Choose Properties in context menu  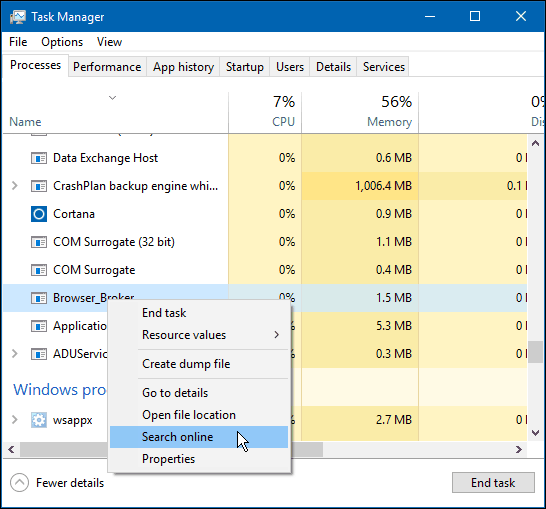[x=199, y=459]
